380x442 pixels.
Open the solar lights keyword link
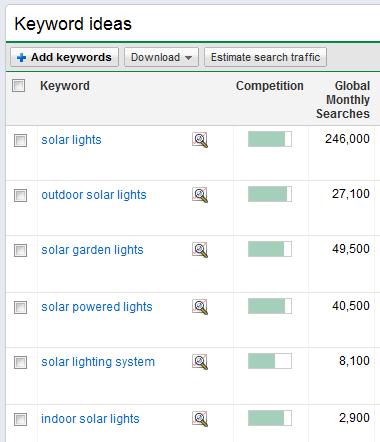tap(71, 140)
